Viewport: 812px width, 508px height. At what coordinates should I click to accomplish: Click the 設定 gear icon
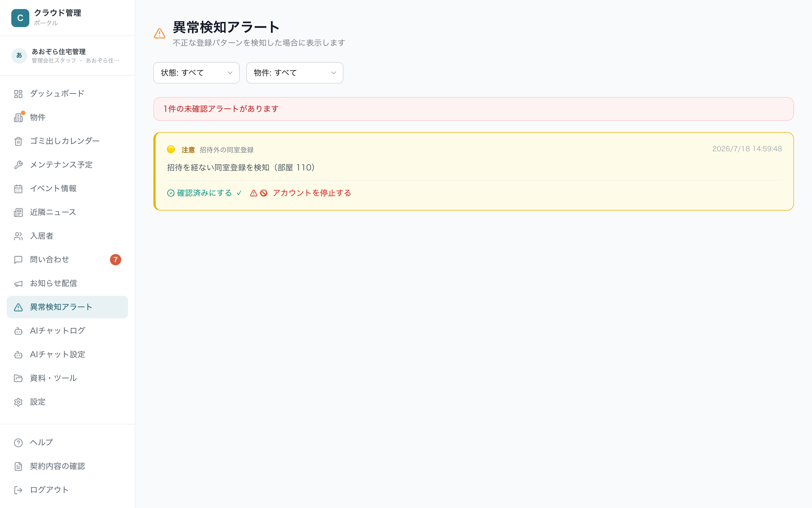18,402
